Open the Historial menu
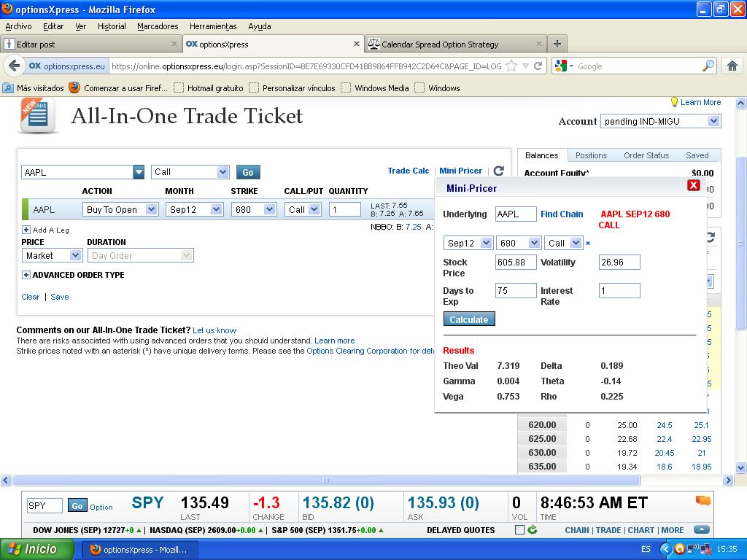747x560 pixels. (x=112, y=26)
